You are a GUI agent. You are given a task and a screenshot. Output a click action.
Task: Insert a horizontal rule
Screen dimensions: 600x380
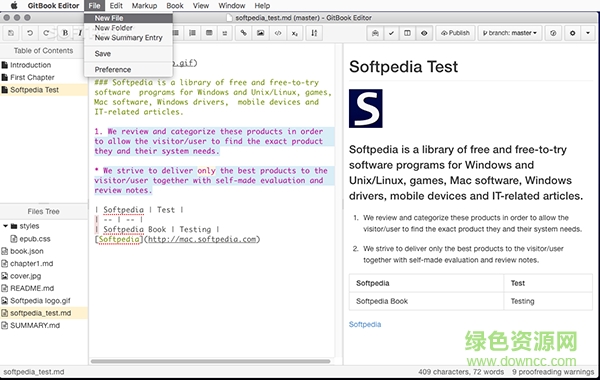point(225,33)
